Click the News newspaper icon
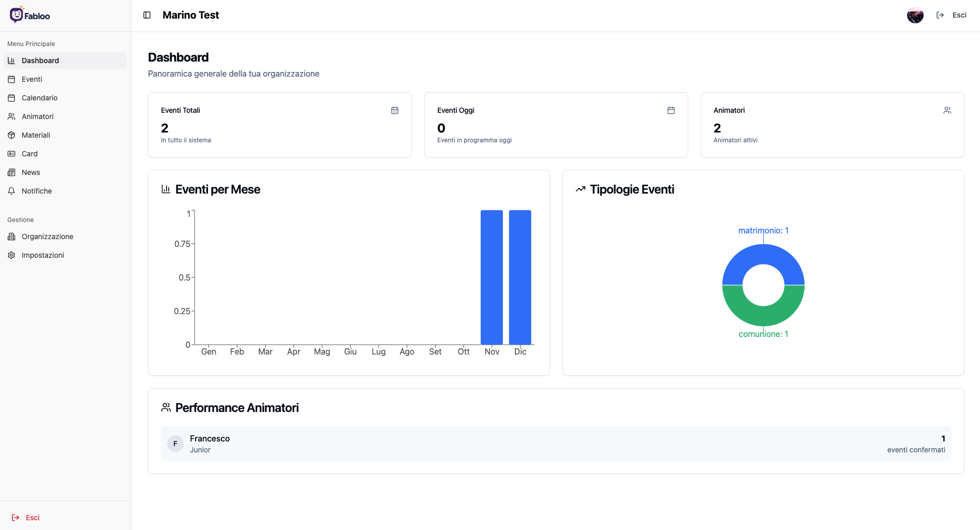 coord(11,172)
